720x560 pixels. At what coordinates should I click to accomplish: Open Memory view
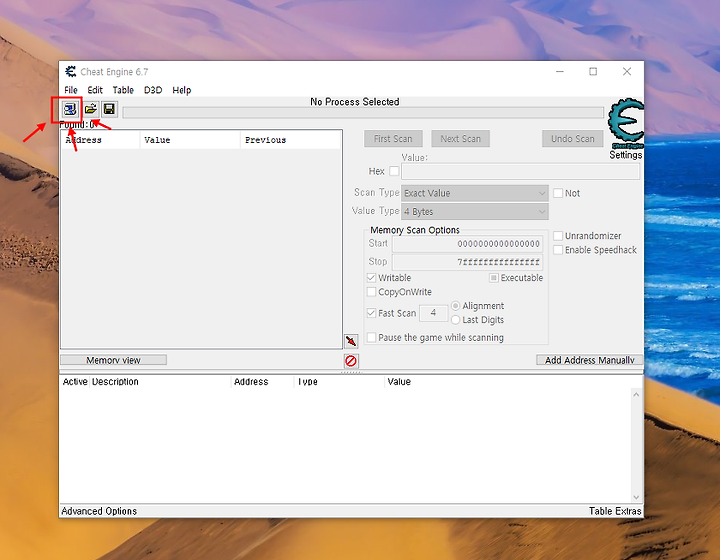[113, 360]
